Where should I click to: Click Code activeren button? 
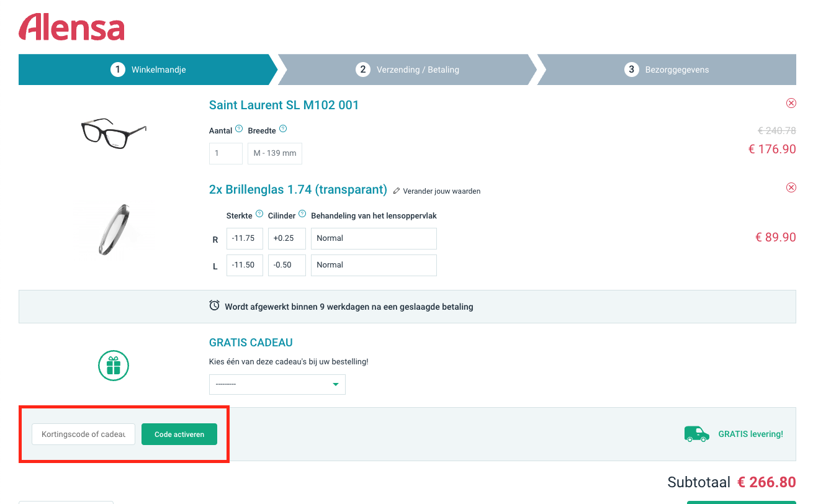(179, 434)
